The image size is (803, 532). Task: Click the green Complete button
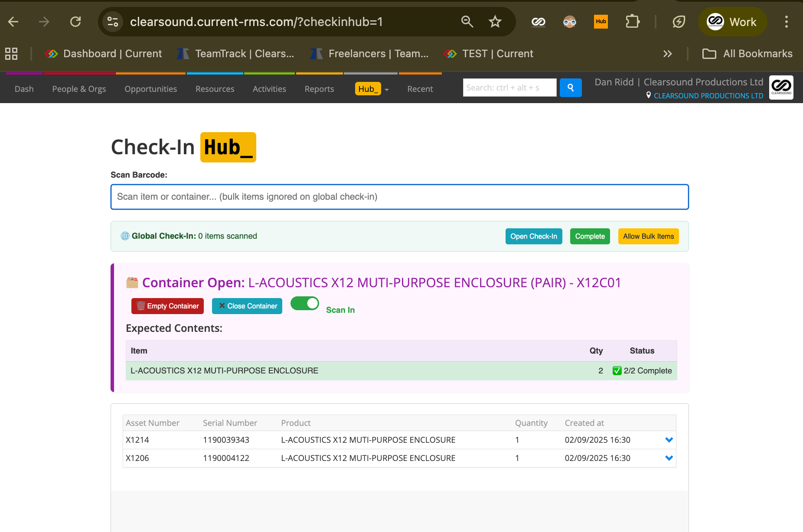coord(590,236)
